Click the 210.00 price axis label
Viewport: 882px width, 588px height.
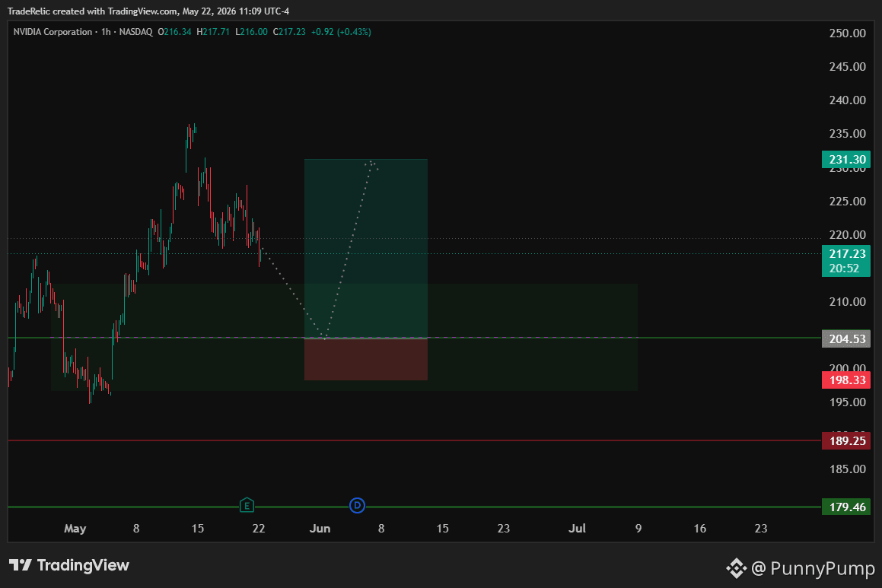847,302
